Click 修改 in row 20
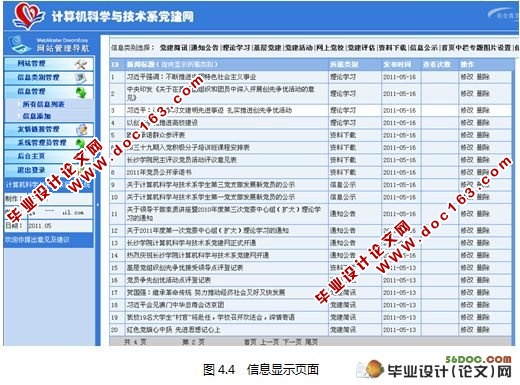Screen dimensions: 520x385 coord(467,330)
